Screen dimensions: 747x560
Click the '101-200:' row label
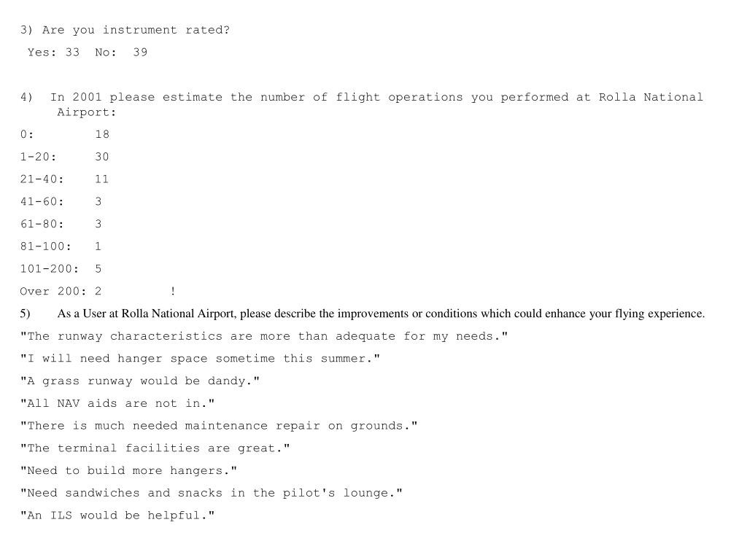click(50, 268)
